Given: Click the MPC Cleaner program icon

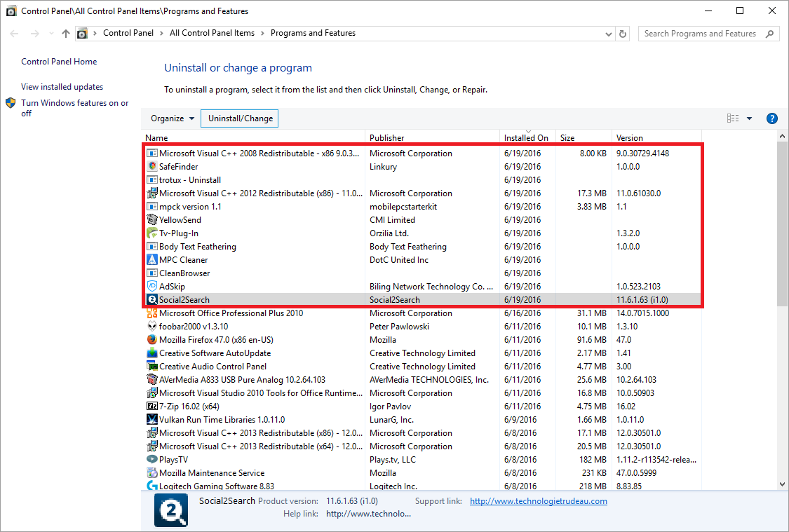Looking at the screenshot, I should [x=152, y=260].
